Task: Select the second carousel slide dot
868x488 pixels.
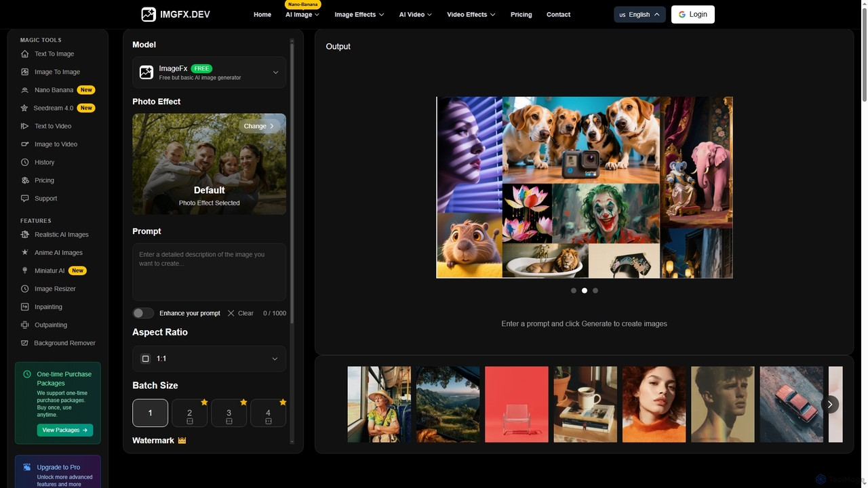Action: coord(585,291)
